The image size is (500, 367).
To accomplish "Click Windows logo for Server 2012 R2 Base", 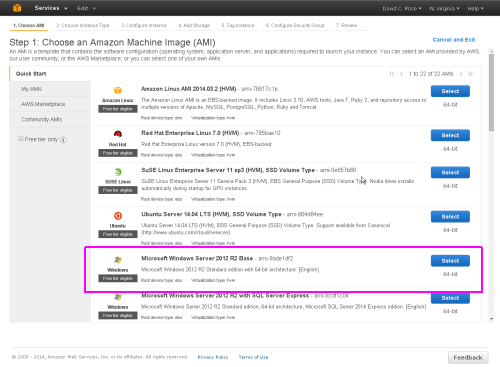I will pyautogui.click(x=118, y=260).
